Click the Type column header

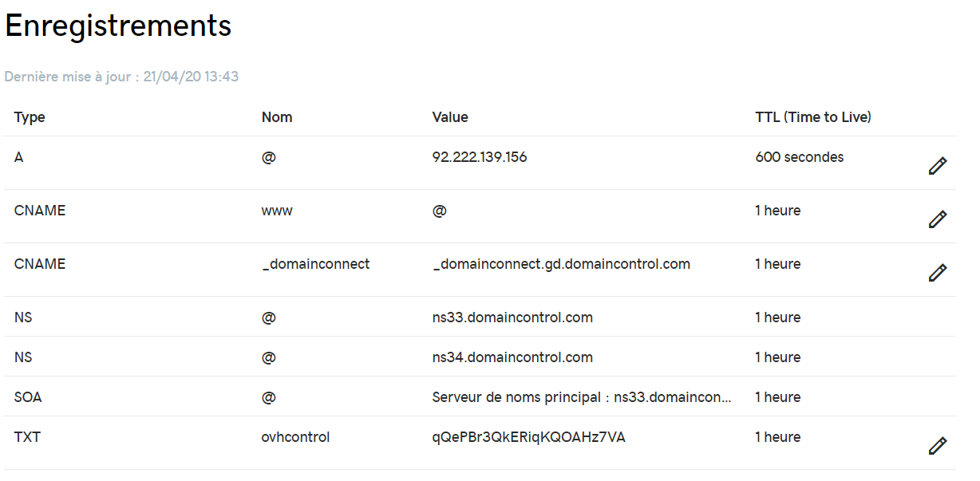(x=30, y=117)
